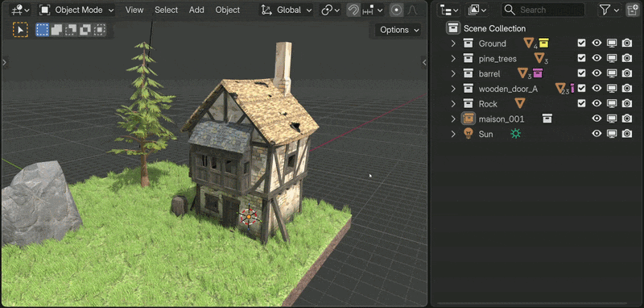
Task: Open the proportional editing falloff curve
Action: point(412,10)
